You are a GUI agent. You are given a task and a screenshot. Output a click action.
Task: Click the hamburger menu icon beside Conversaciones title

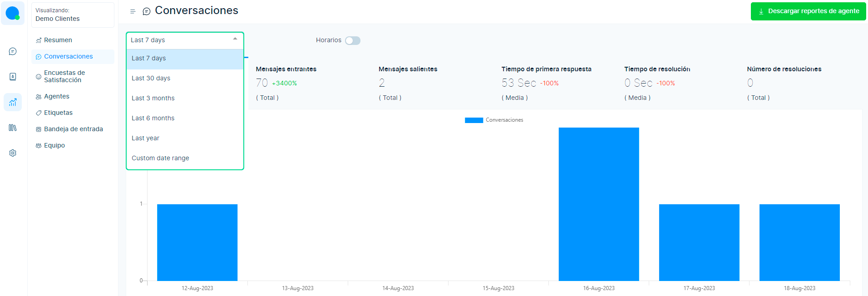point(133,11)
